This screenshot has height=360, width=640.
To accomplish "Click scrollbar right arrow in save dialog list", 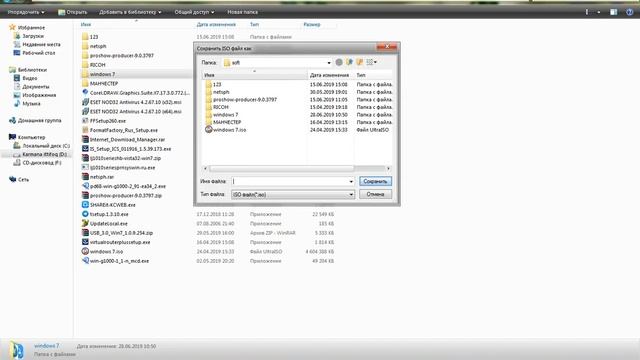I will [x=388, y=169].
